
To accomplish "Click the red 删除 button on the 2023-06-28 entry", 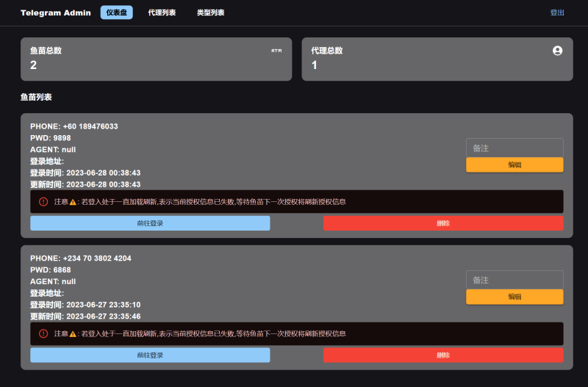I will tap(443, 223).
